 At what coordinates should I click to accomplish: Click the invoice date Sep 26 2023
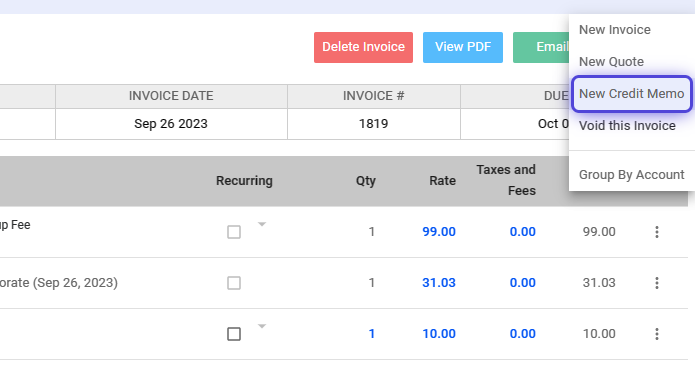[x=171, y=124]
